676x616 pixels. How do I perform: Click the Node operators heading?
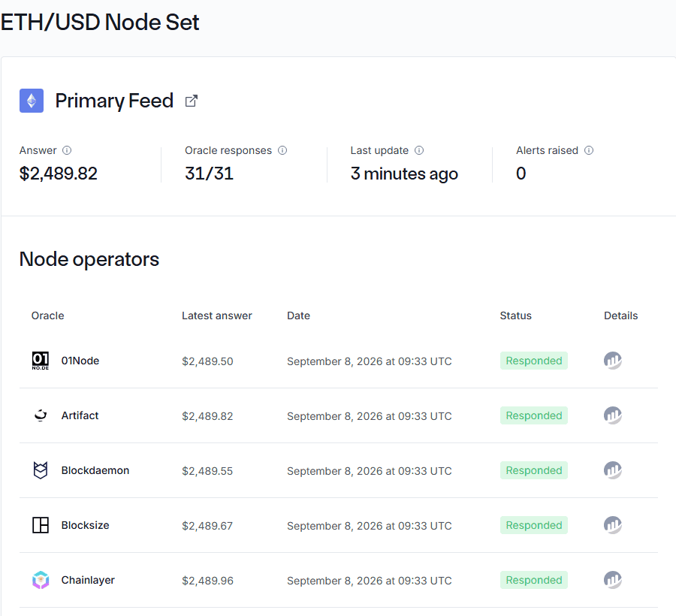(x=89, y=259)
